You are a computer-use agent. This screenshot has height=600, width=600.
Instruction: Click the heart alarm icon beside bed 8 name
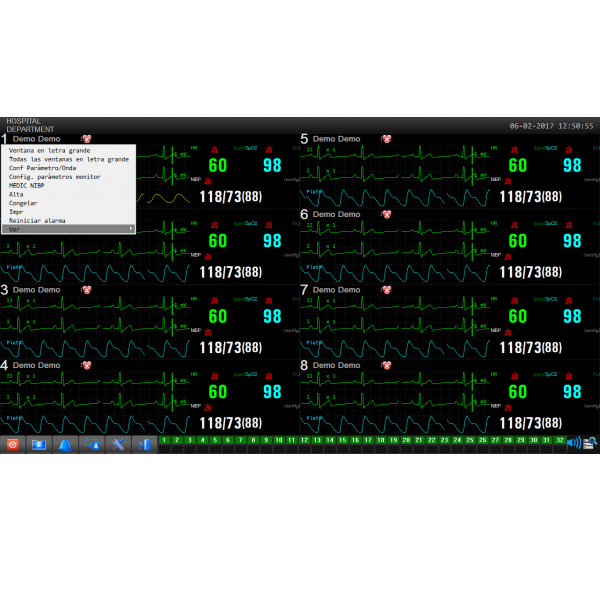click(x=386, y=365)
